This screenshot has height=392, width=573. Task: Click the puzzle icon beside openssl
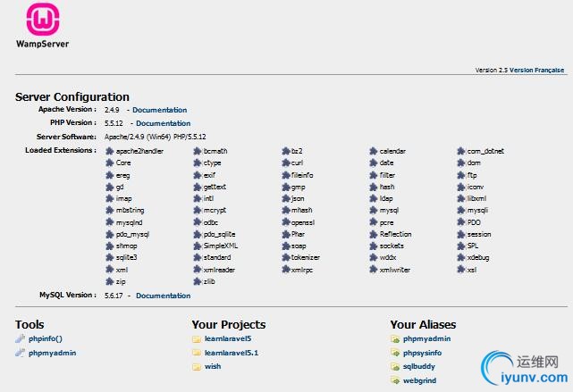pyautogui.click(x=286, y=222)
